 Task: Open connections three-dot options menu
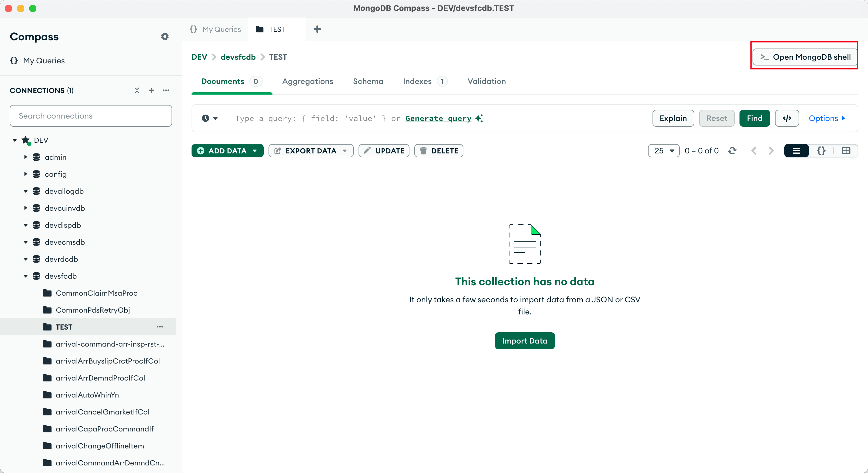166,90
